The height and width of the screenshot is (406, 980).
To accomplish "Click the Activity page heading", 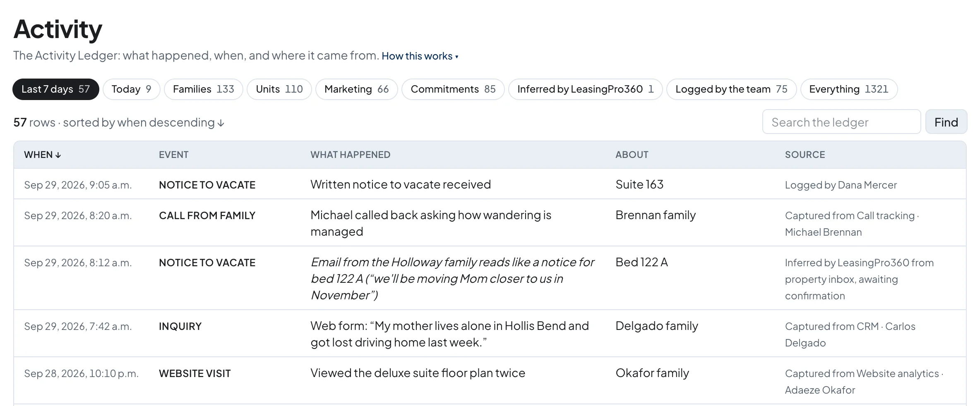I will (x=58, y=29).
